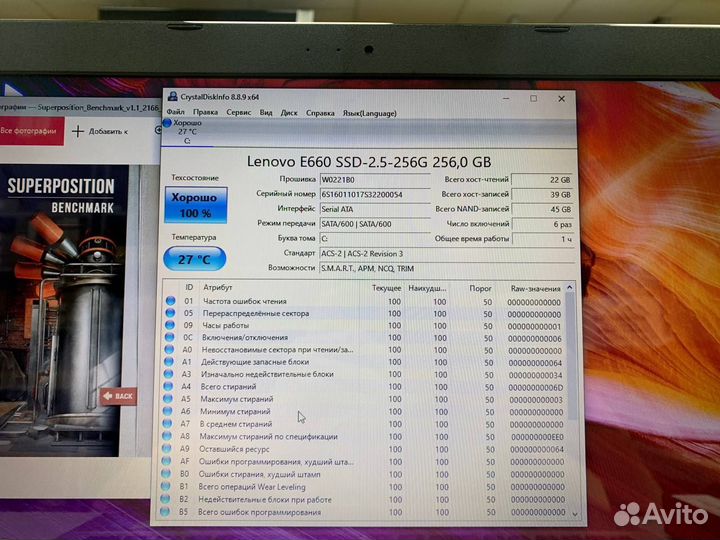Select the Изначально недействительные блоки attribute text

267,374
